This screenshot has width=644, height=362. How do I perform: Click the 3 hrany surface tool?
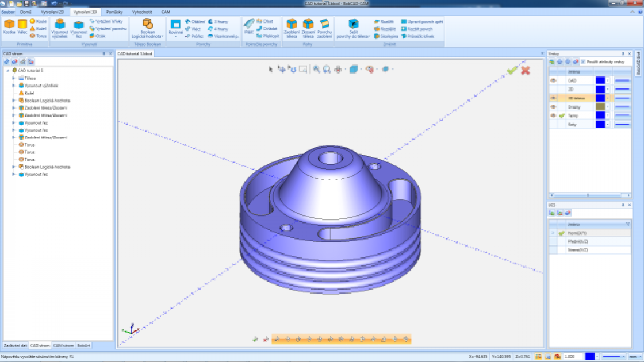click(x=218, y=21)
